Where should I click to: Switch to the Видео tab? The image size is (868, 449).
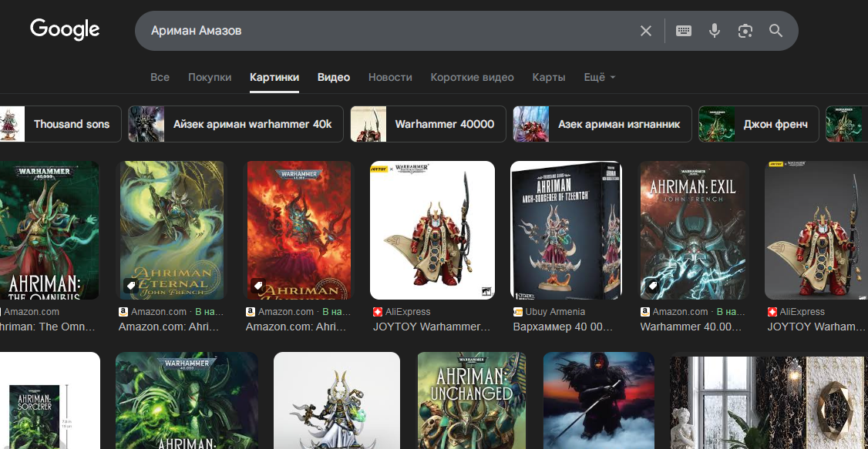[x=333, y=78]
